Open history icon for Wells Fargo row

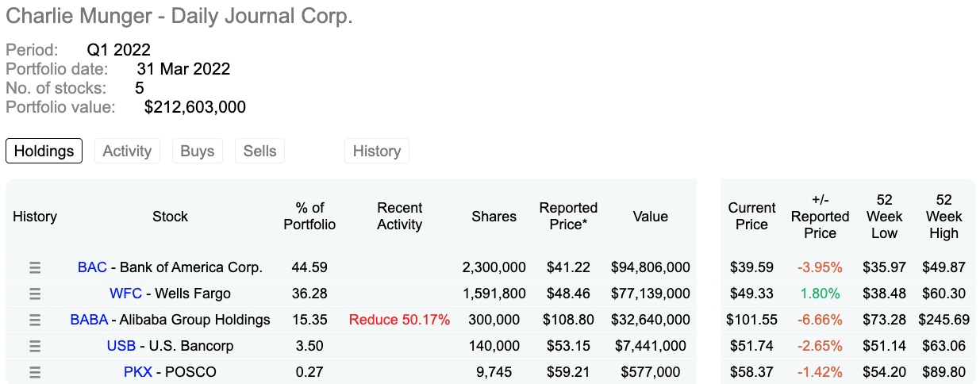35,294
